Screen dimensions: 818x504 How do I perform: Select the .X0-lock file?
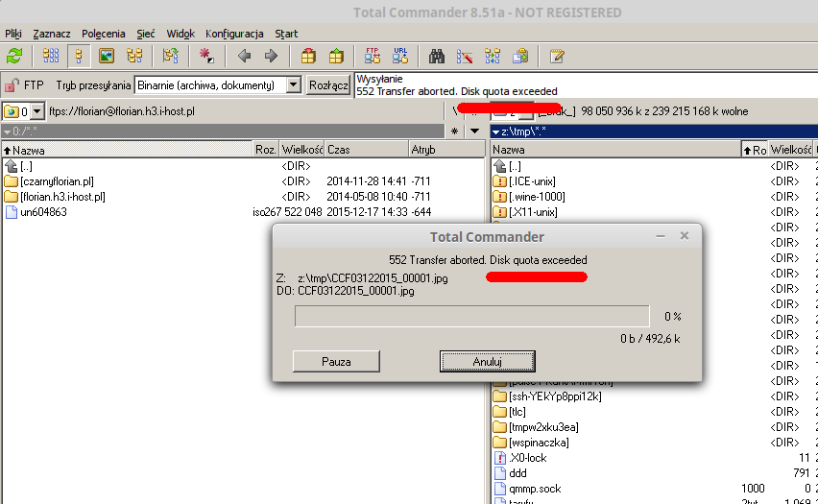pos(527,458)
